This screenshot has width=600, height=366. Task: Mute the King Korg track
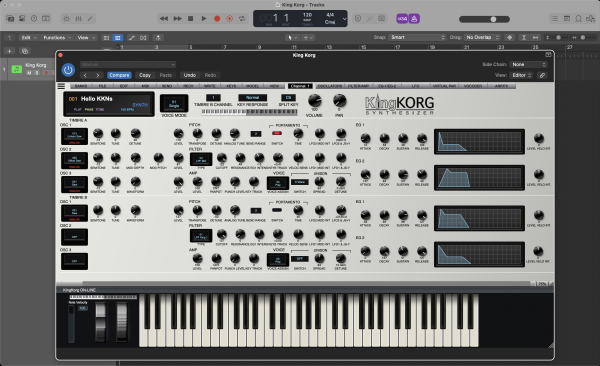(29, 73)
